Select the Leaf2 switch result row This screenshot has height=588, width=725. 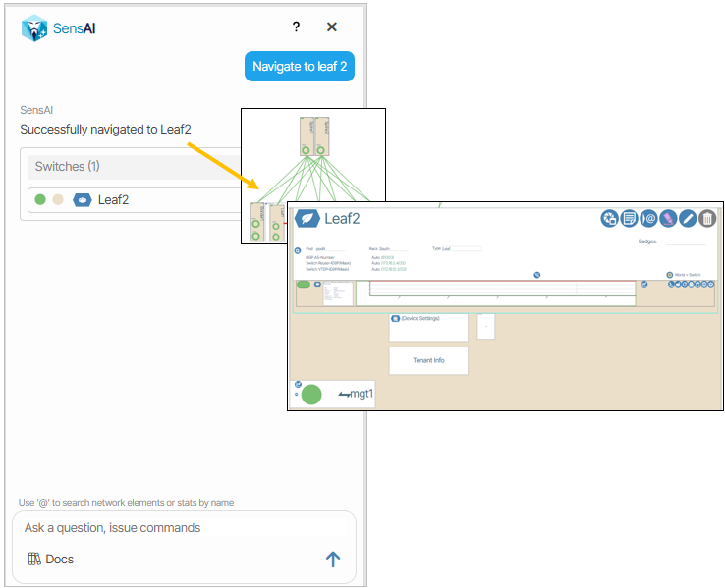tap(134, 200)
